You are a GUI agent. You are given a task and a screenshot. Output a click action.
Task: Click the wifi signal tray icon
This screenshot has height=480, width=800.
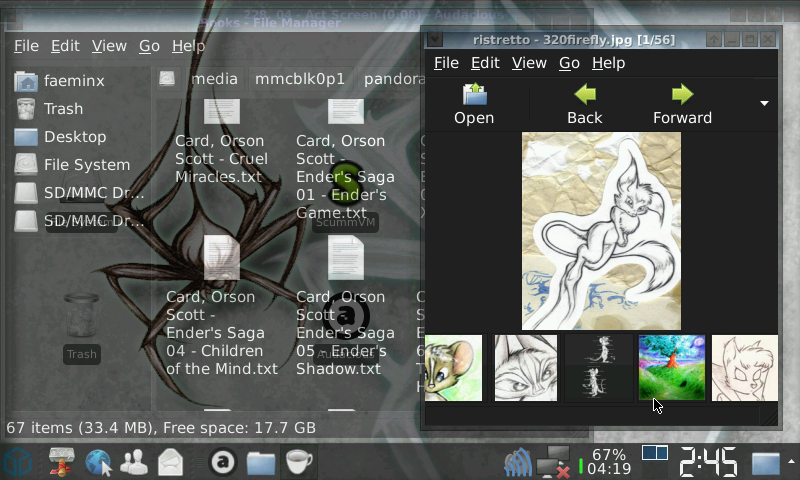517,463
